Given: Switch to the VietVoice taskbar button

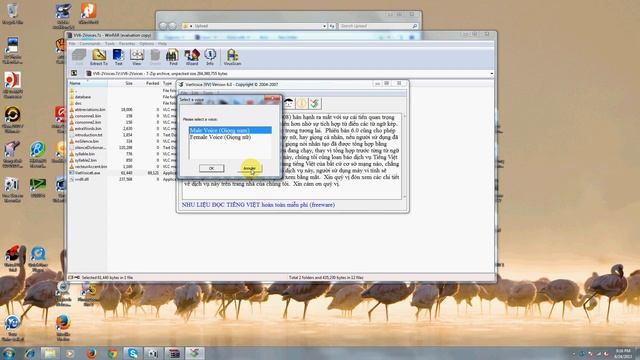Looking at the screenshot, I should (x=195, y=353).
